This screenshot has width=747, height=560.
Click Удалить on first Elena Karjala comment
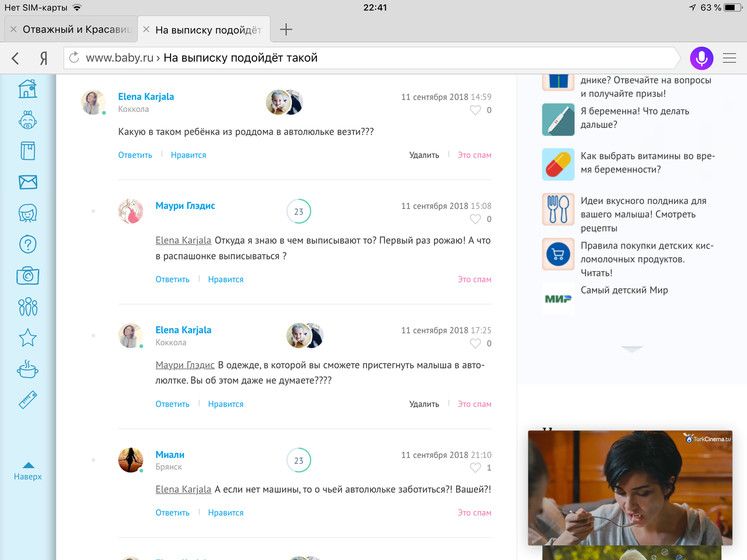point(424,155)
